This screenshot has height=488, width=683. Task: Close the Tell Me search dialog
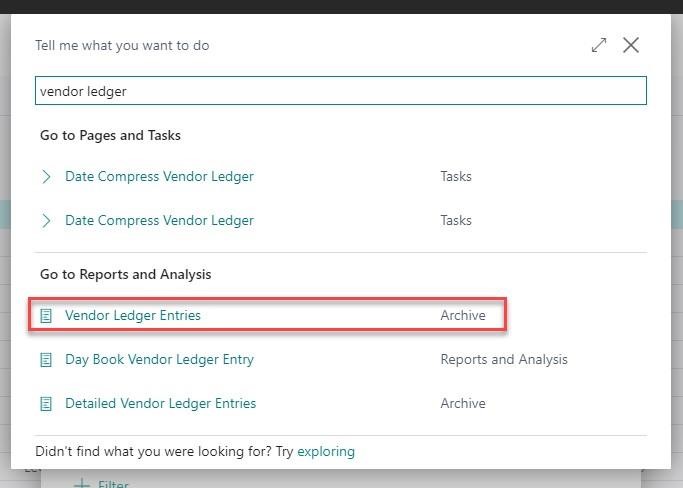coord(631,45)
